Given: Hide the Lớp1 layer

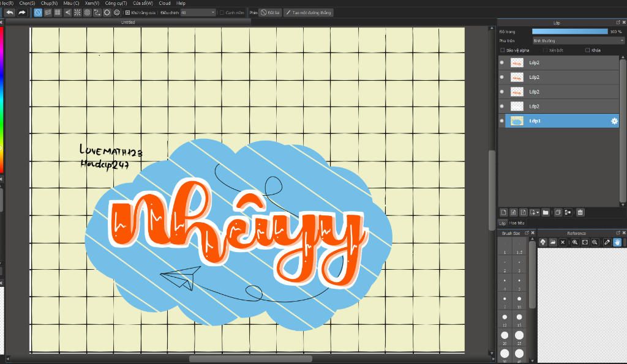Looking at the screenshot, I should [502, 121].
